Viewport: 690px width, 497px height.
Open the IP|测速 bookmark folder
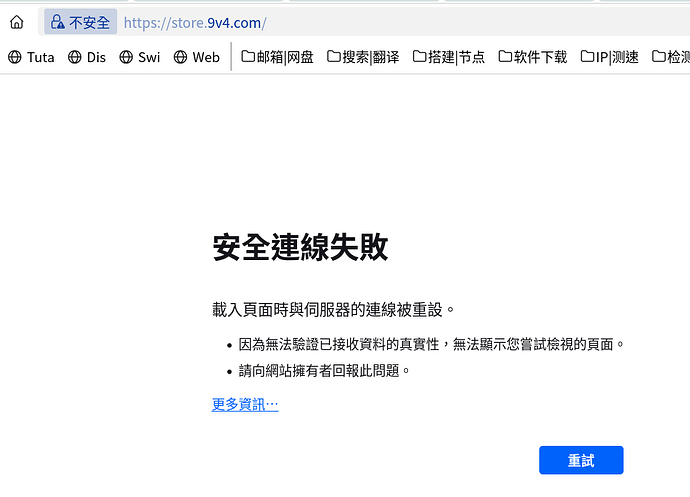tap(609, 57)
